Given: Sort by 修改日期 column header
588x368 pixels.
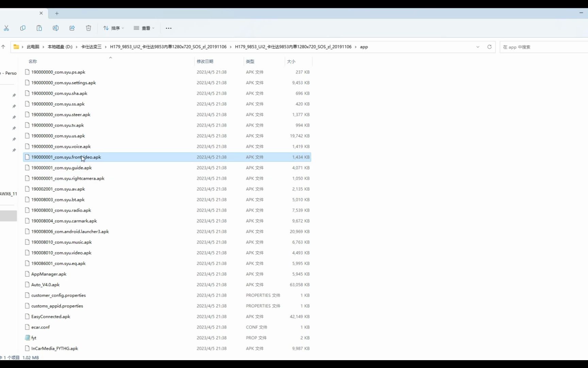Looking at the screenshot, I should pyautogui.click(x=205, y=61).
